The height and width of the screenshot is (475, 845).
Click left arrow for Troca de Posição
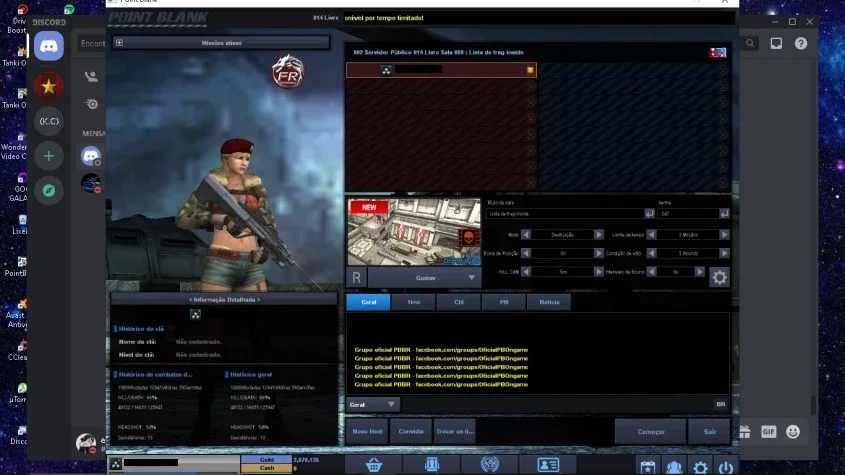point(526,253)
